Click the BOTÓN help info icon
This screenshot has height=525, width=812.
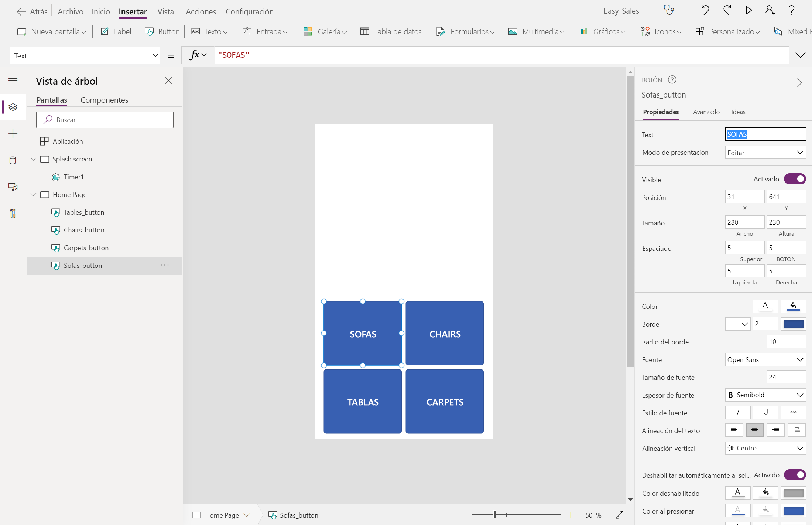pos(672,79)
